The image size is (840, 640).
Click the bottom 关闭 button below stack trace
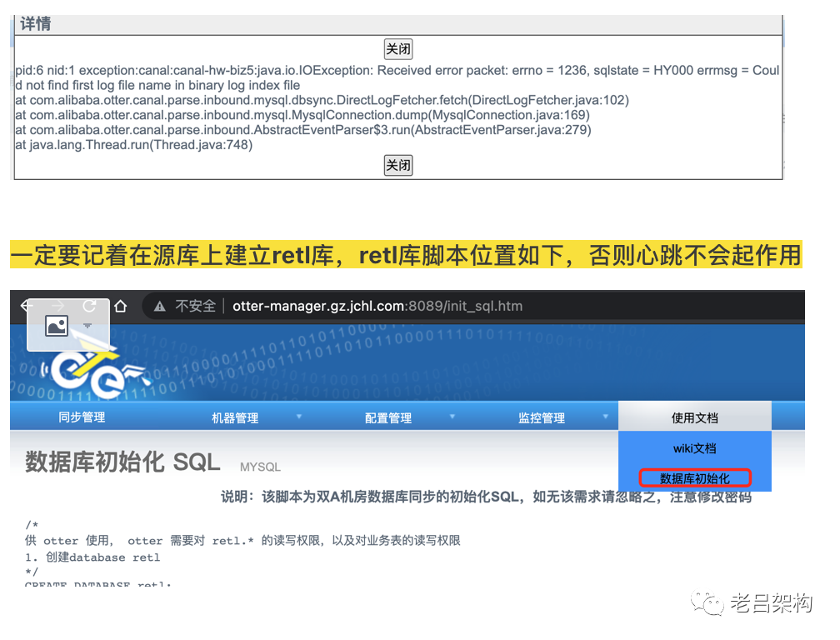(398, 165)
